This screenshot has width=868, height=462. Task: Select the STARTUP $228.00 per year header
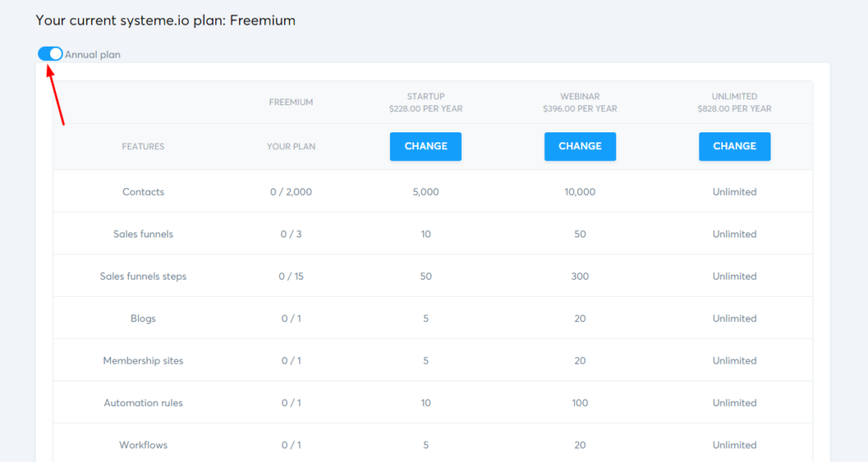426,103
